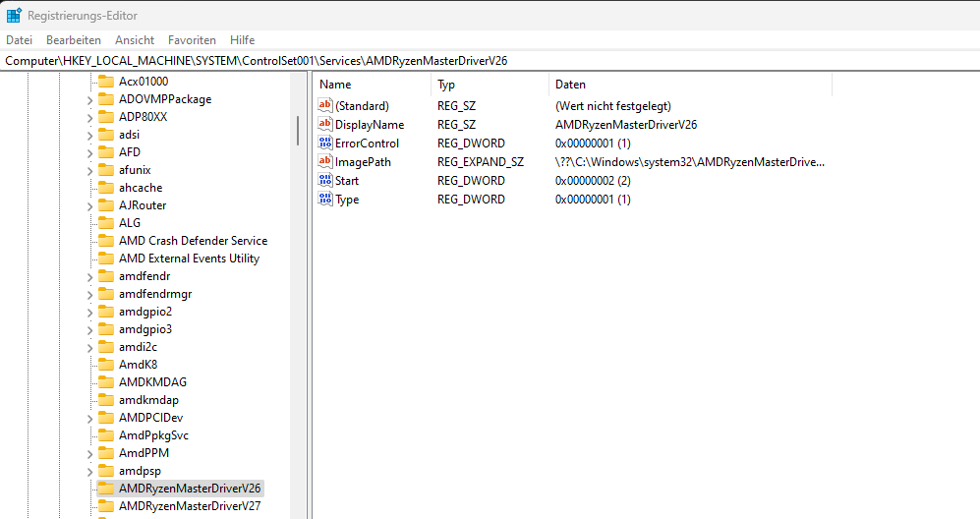Sort values by the Daten column header

[x=691, y=85]
